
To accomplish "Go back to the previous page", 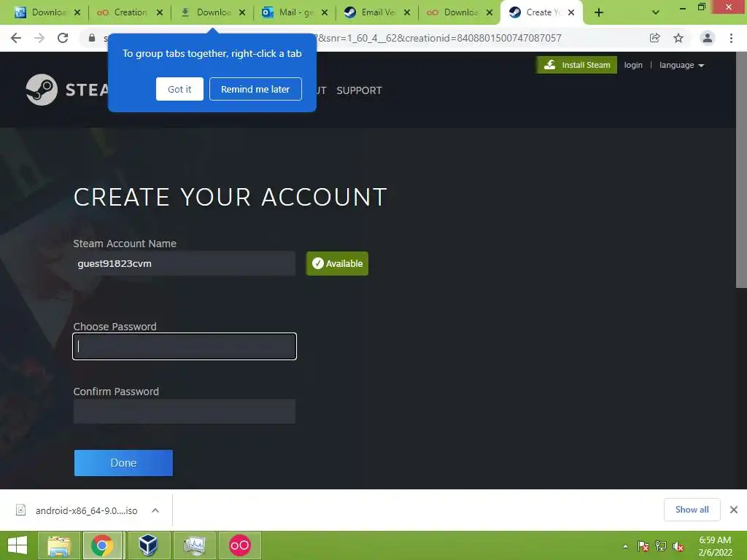I will (16, 38).
